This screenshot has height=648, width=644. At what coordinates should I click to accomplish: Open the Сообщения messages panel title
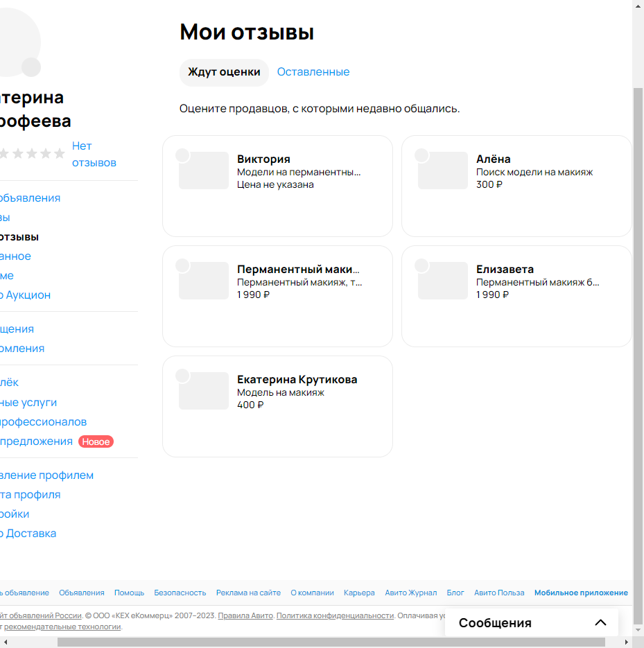(x=495, y=623)
